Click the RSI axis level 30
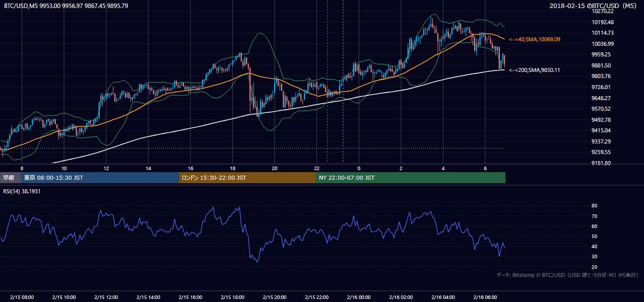 (595, 257)
